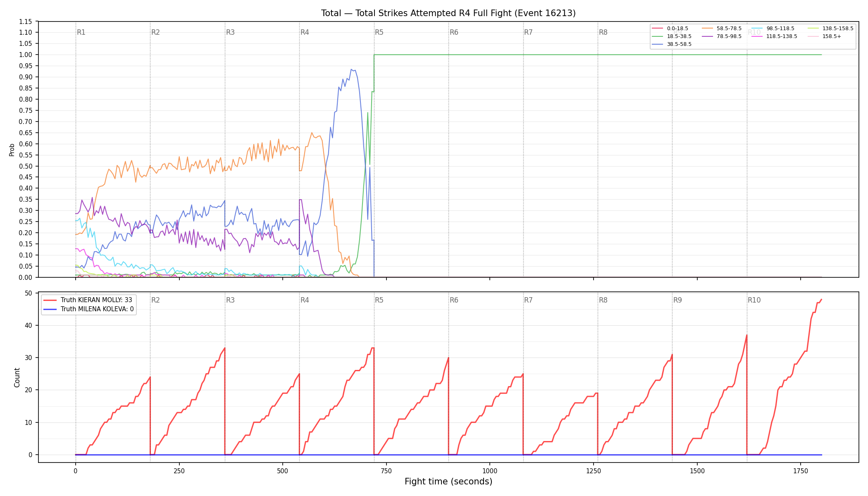Click the R6 round label in the probability plot

click(454, 32)
